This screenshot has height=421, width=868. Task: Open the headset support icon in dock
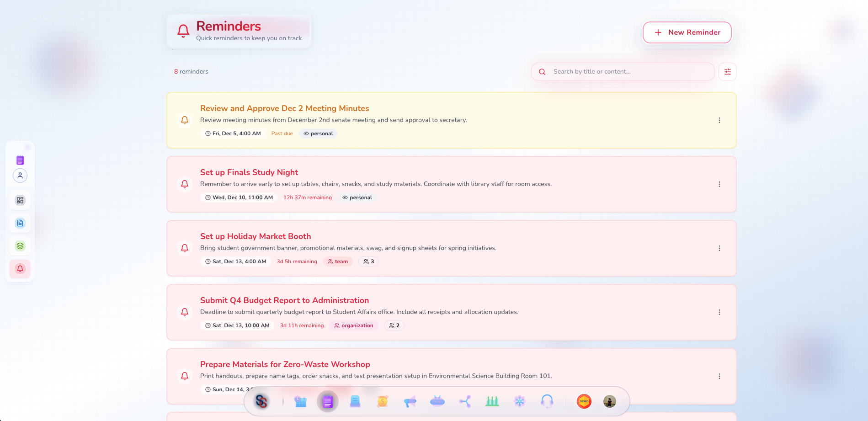pyautogui.click(x=547, y=401)
